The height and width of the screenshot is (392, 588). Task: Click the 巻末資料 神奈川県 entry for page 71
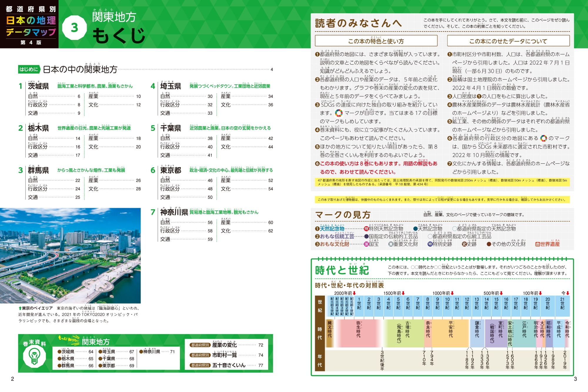(x=157, y=351)
